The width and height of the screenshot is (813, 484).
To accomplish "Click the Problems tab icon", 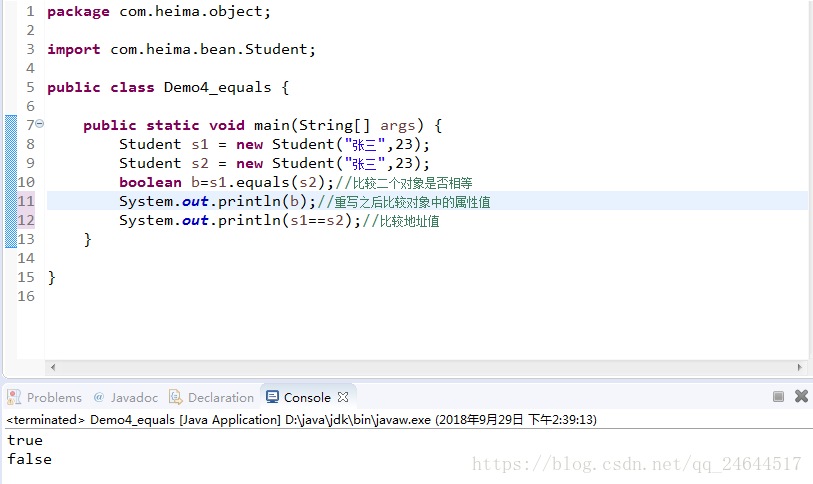I will (x=14, y=397).
